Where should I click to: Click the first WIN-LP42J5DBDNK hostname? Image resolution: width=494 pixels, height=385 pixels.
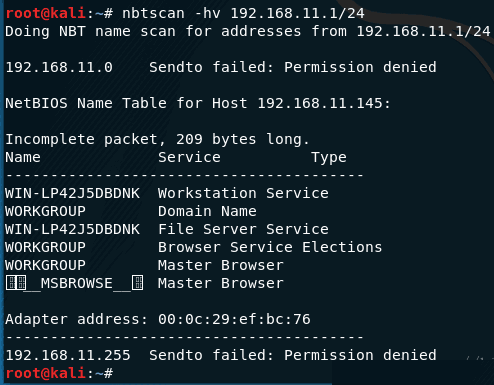[x=72, y=193]
